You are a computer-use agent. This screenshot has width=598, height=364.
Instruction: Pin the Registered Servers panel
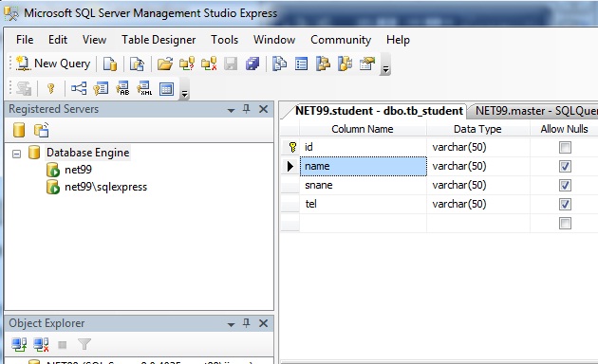(x=247, y=109)
